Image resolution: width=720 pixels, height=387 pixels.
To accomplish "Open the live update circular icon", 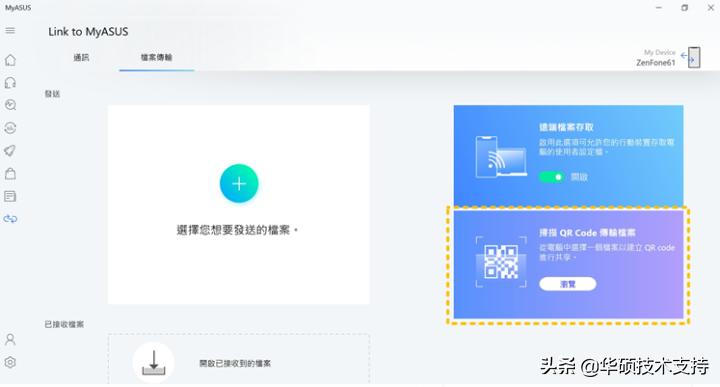I will [10, 128].
